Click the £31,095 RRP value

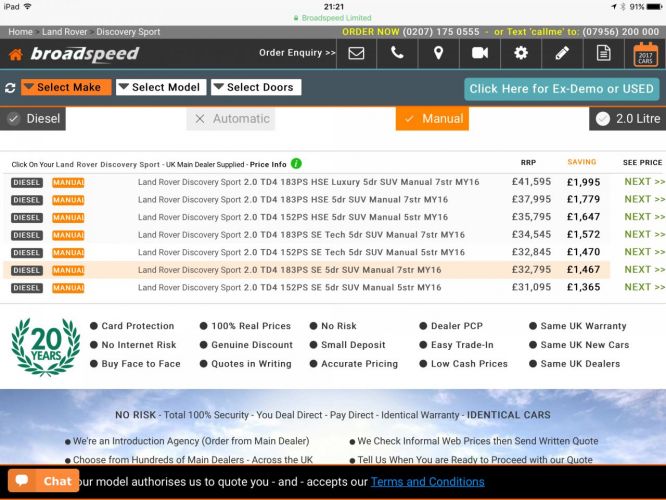pyautogui.click(x=531, y=287)
